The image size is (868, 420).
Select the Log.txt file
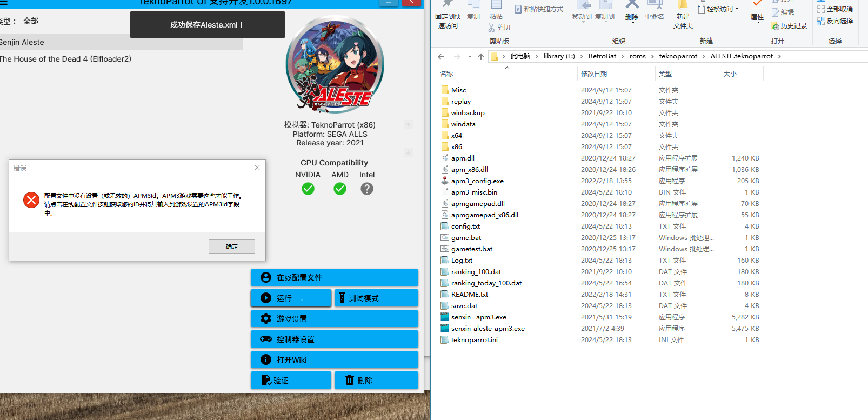point(462,260)
